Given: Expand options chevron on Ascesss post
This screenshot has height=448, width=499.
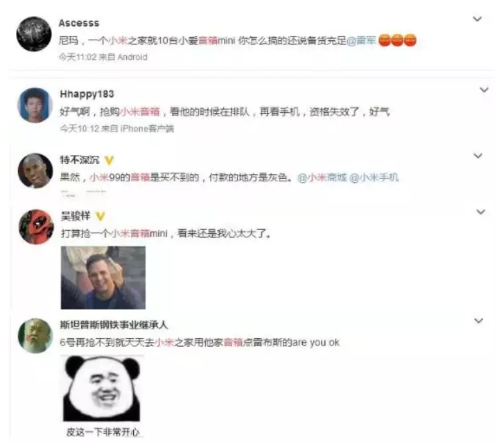Looking at the screenshot, I should (477, 19).
